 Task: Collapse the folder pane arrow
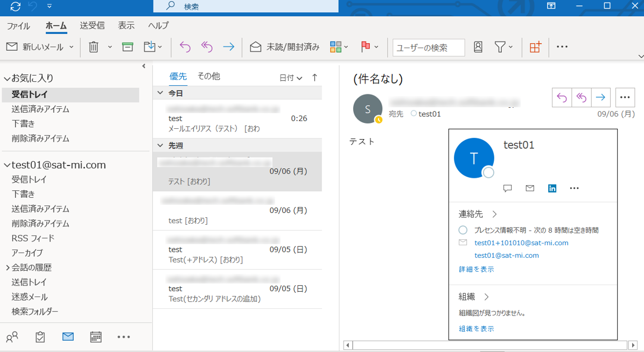tap(144, 66)
